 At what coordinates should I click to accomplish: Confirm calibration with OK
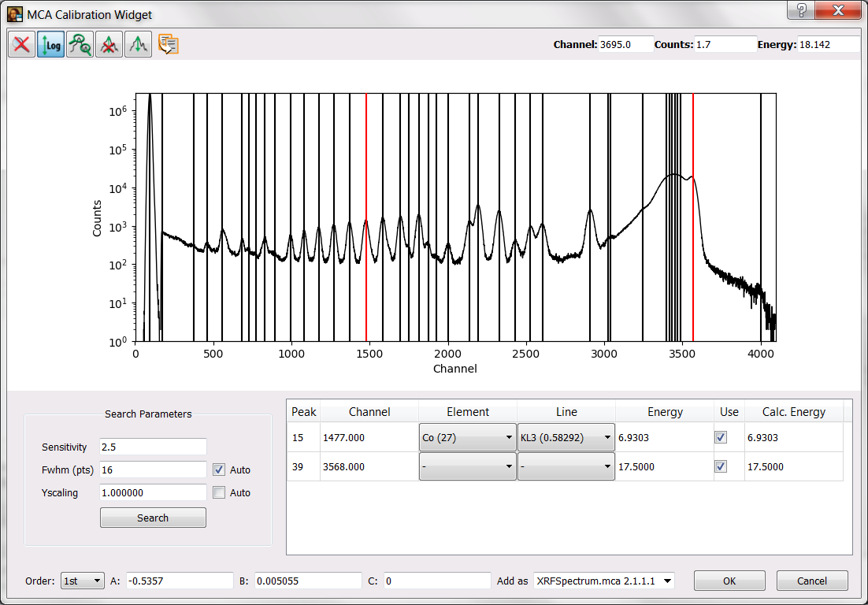729,581
